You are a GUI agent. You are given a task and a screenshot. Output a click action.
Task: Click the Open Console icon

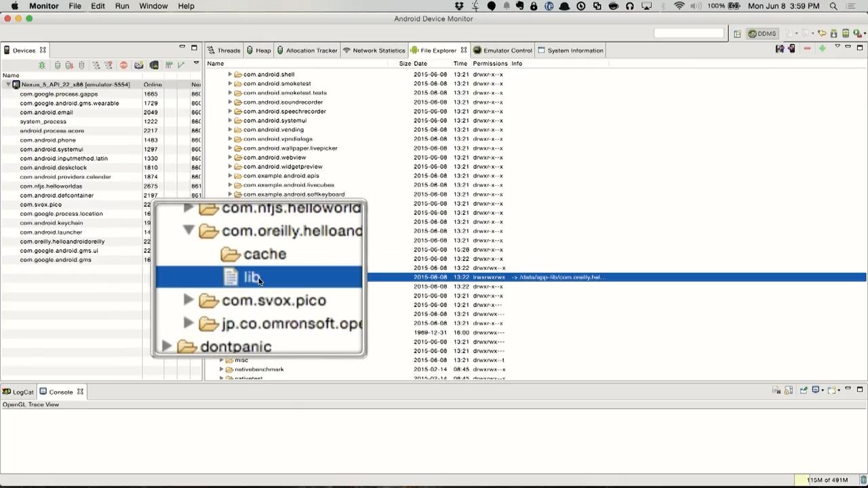(x=831, y=390)
